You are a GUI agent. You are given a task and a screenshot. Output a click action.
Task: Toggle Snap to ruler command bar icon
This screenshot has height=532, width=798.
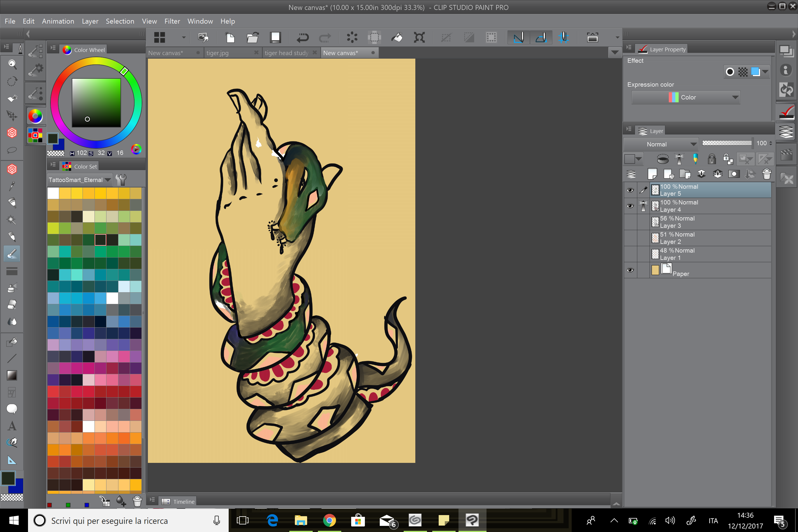point(518,37)
